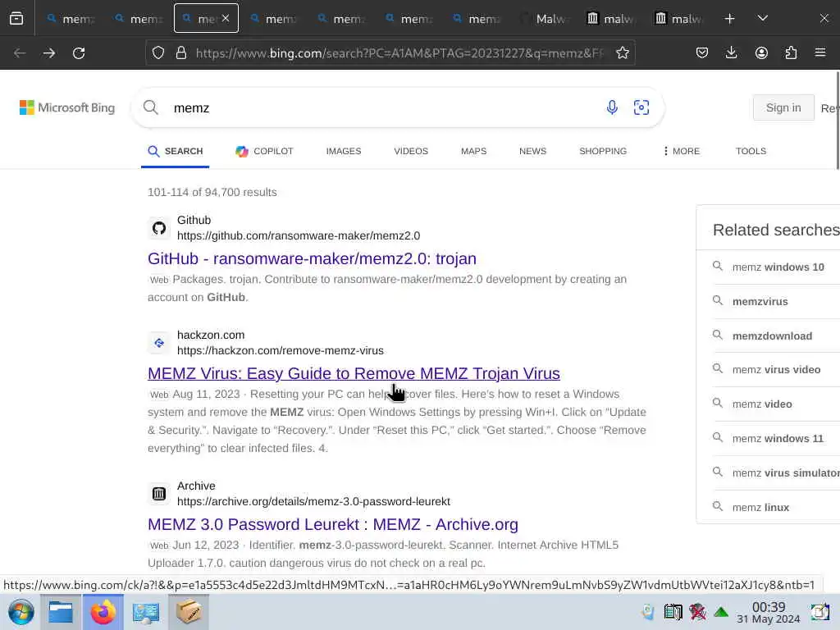This screenshot has width=840, height=630.
Task: Open MEMZ Virus Easy Guide result link
Action: click(354, 373)
